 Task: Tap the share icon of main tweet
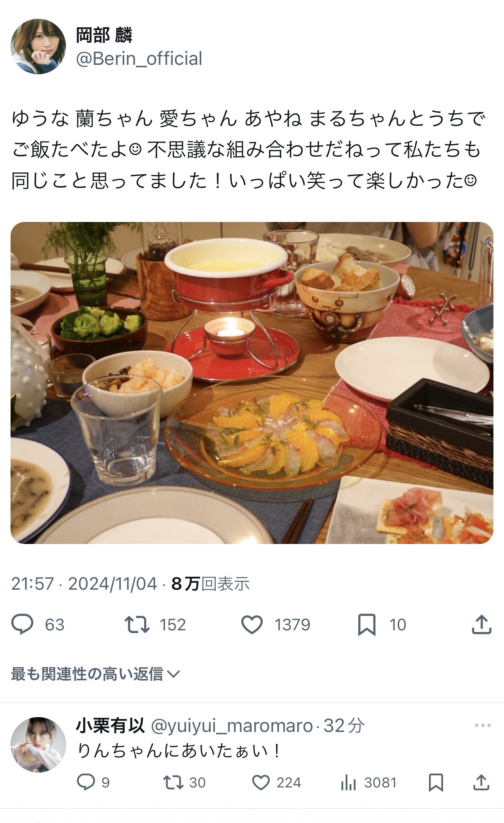coord(481,624)
